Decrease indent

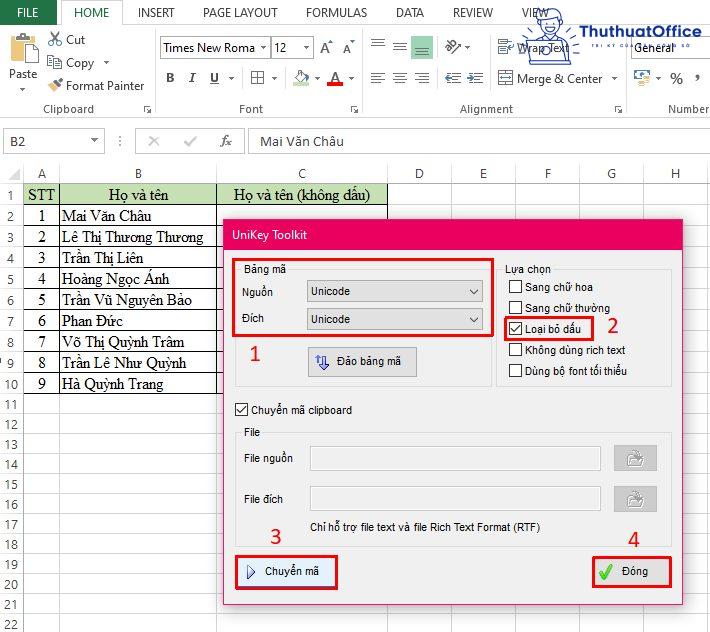pyautogui.click(x=453, y=78)
